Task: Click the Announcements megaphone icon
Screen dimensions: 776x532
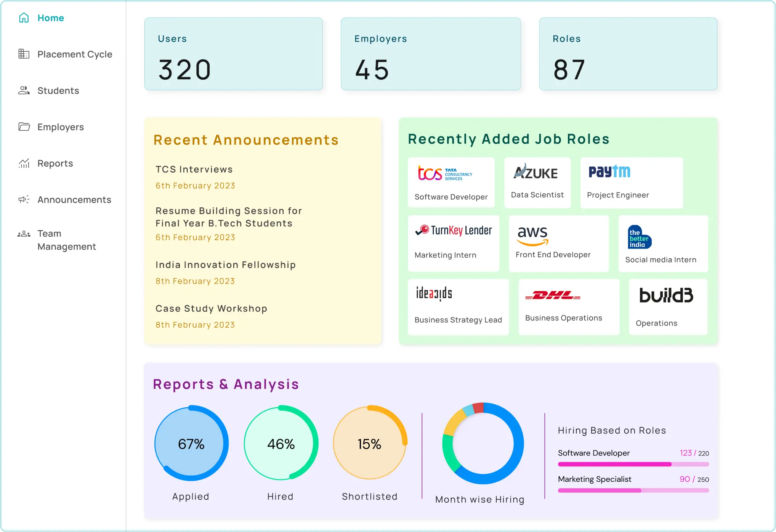Action: click(x=24, y=200)
